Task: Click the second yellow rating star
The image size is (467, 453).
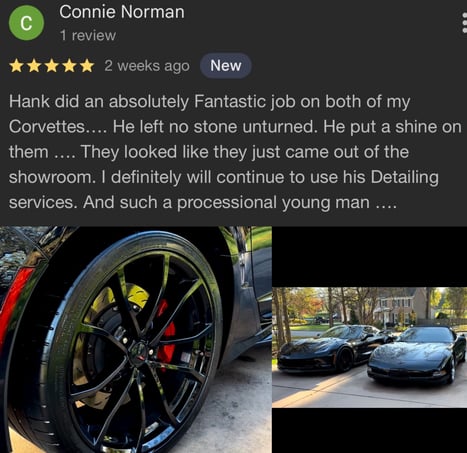Action: tap(34, 66)
